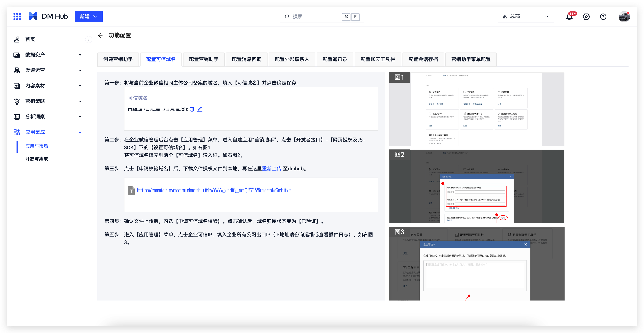Click the 内容素材 sidebar icon

[17, 86]
